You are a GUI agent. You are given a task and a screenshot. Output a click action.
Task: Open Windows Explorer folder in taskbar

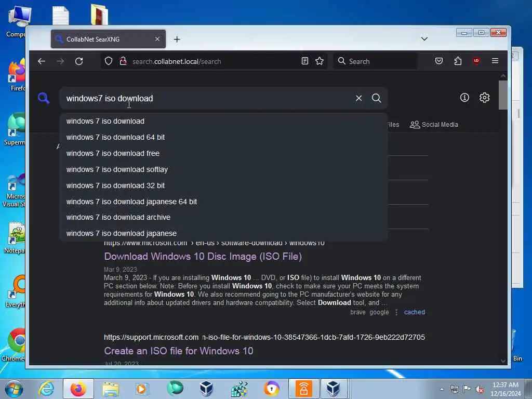tap(111, 389)
